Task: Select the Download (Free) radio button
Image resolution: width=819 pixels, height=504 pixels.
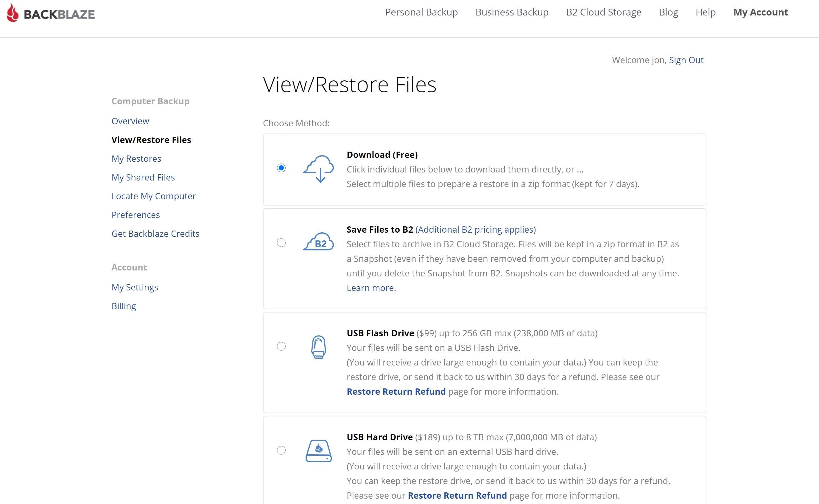Action: [x=281, y=168]
